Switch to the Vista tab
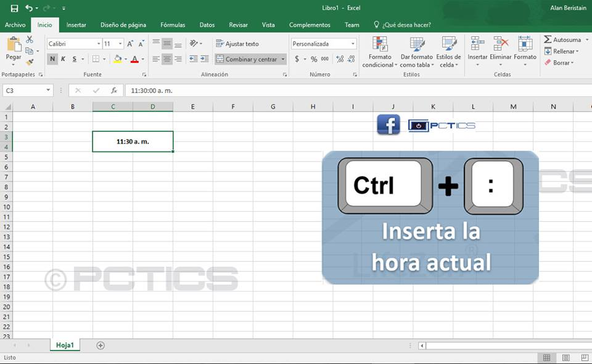This screenshot has width=592, height=364. click(268, 25)
